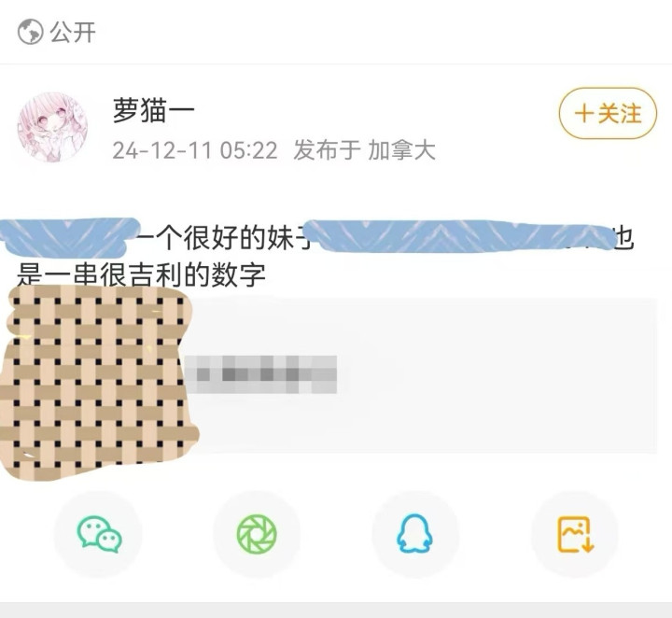Open the gray quoted post card
The height and width of the screenshot is (618, 672).
click(x=422, y=375)
